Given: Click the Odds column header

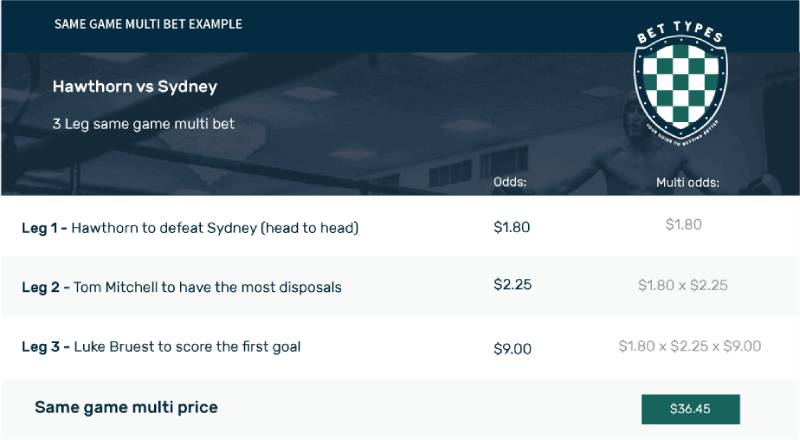Looking at the screenshot, I should 510,182.
